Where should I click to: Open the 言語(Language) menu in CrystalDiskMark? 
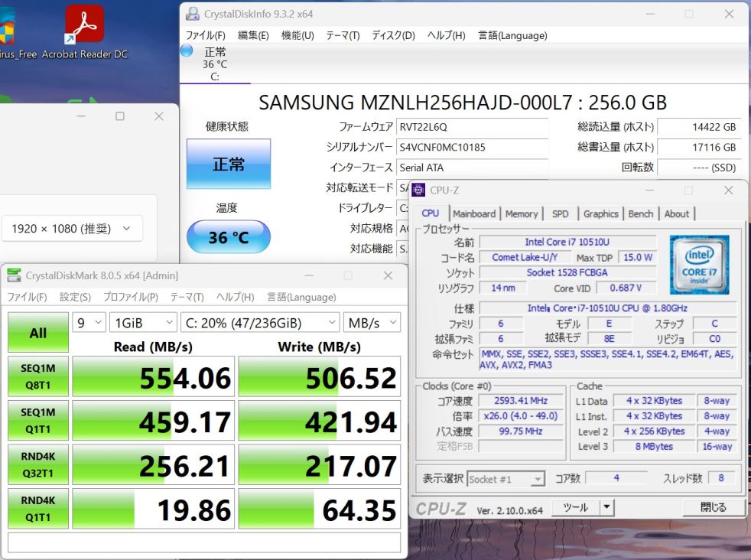[301, 297]
